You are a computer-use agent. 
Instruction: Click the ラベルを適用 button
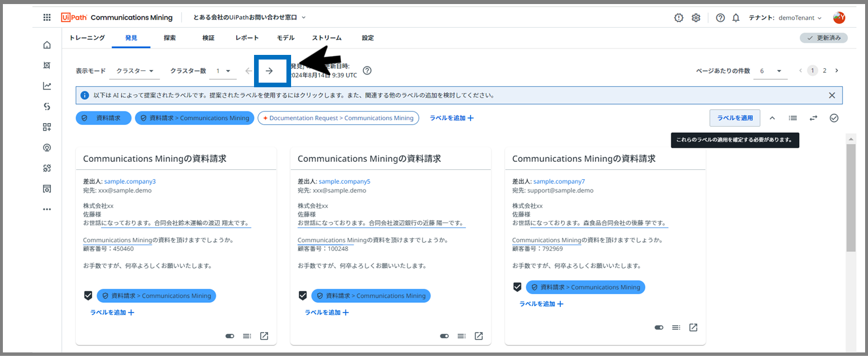(735, 118)
